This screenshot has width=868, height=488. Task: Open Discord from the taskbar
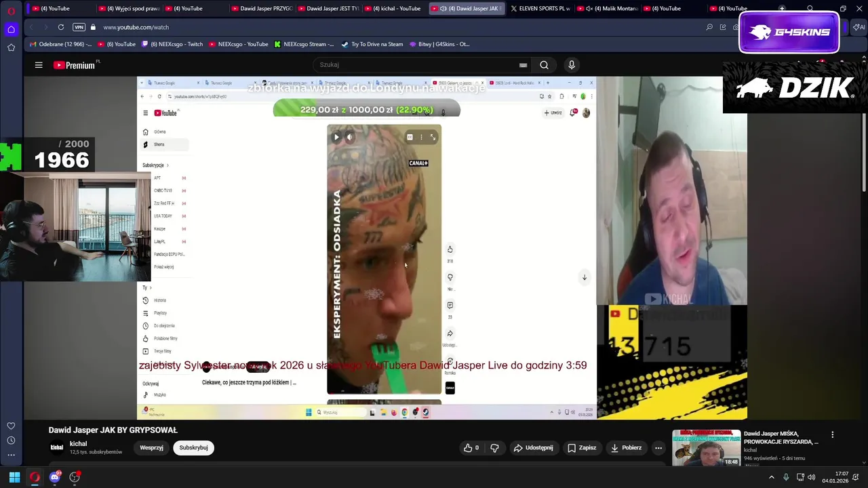pyautogui.click(x=55, y=477)
